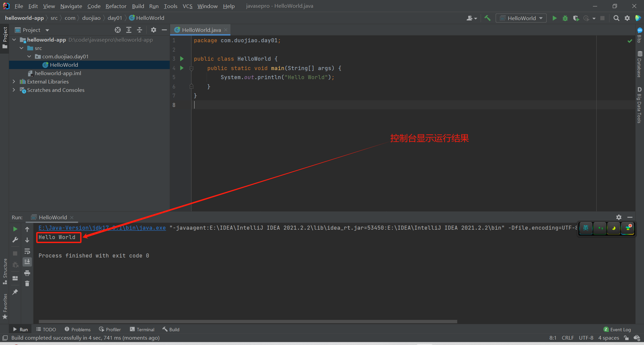Toggle read-only lock in status bar

pyautogui.click(x=626, y=338)
